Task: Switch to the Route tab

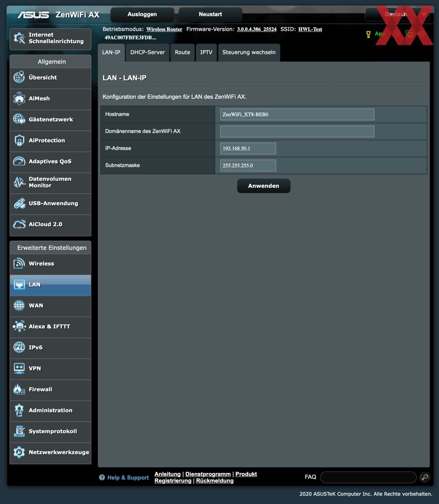Action: pos(182,53)
